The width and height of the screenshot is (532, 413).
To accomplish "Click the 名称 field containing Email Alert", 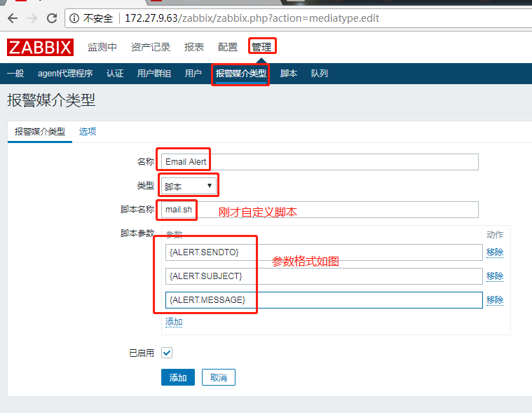I will (320, 162).
